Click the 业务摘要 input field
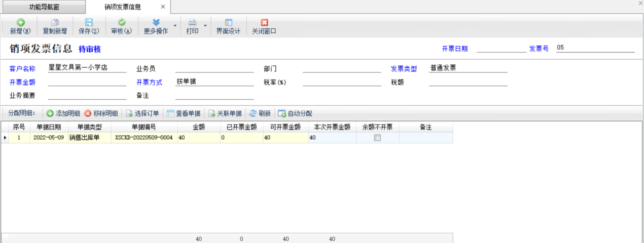The width and height of the screenshot is (644, 243). (x=87, y=95)
